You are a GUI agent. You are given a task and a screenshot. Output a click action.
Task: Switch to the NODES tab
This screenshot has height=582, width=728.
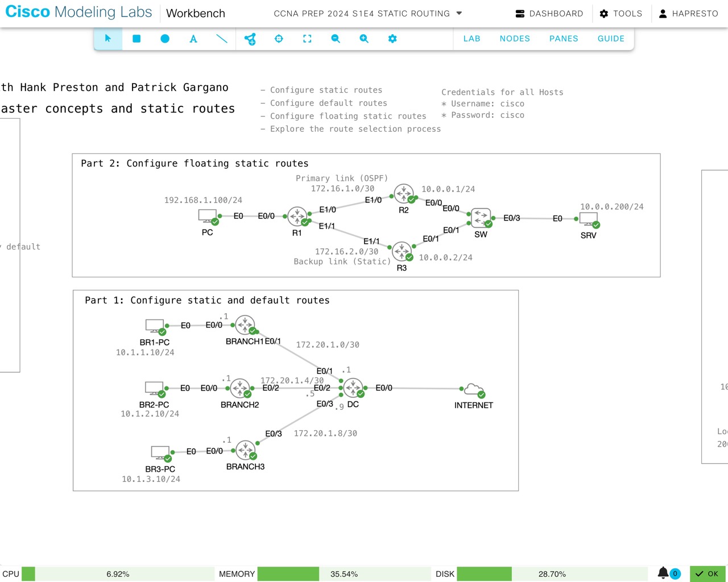[515, 39]
